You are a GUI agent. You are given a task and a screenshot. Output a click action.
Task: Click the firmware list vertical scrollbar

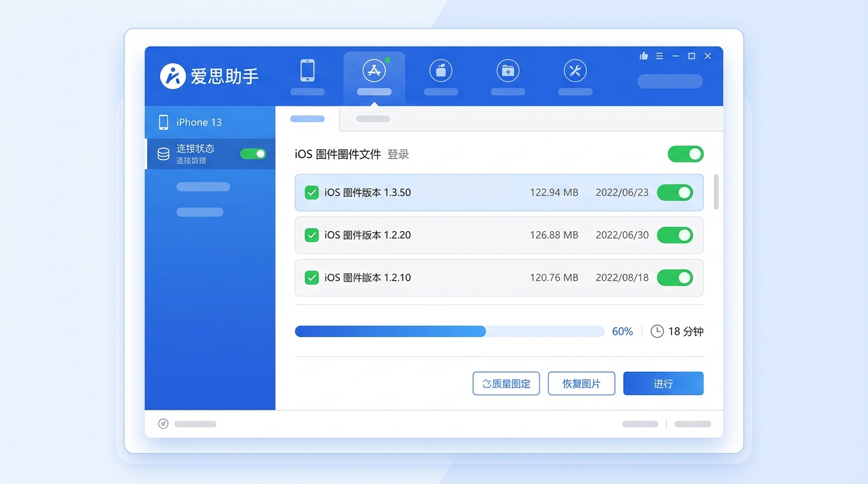pos(716,192)
